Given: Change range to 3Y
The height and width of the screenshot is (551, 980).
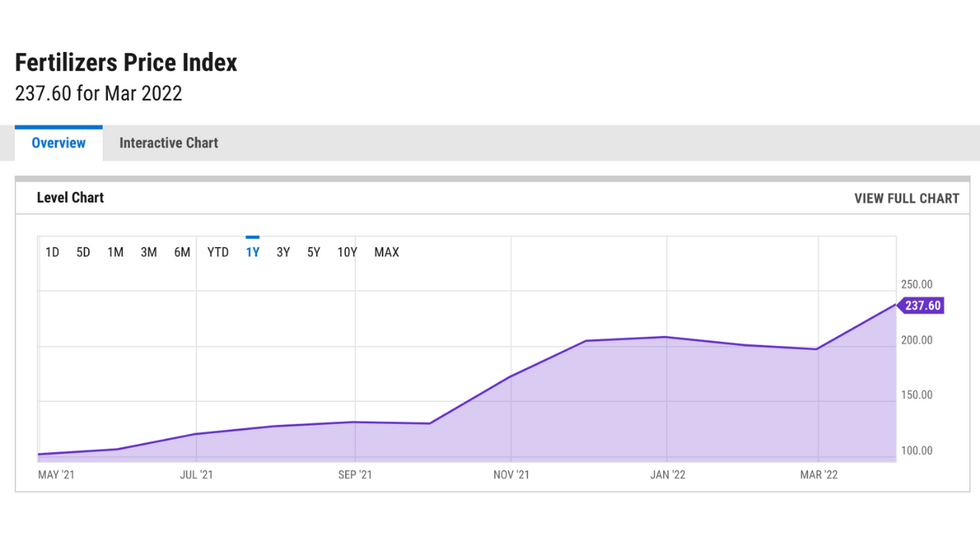Looking at the screenshot, I should [x=283, y=253].
